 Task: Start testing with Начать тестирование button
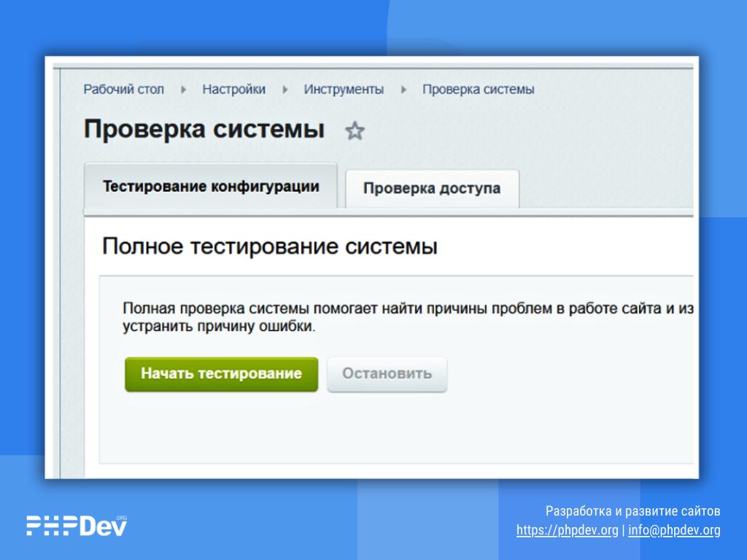pos(222,374)
